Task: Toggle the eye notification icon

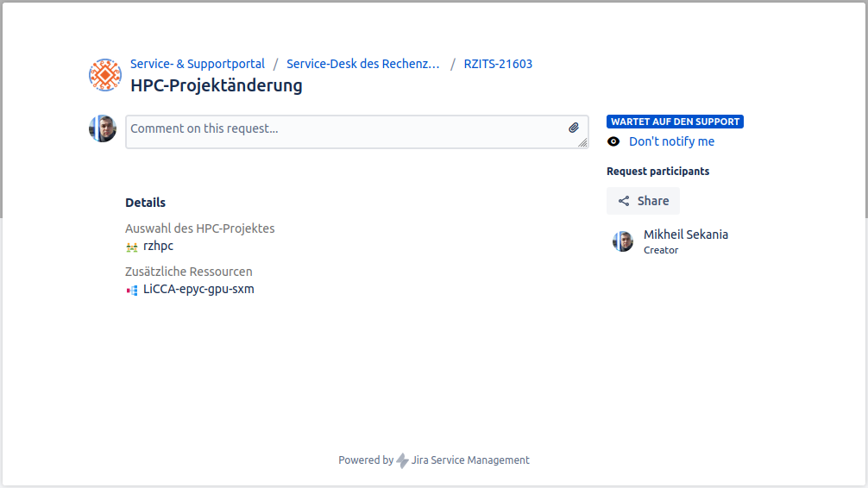Action: click(613, 141)
